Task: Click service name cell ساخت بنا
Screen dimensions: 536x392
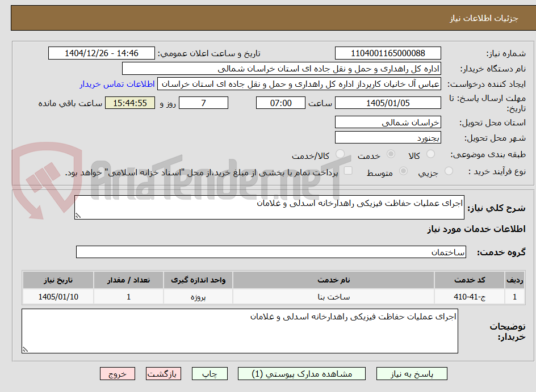Action: [334, 297]
